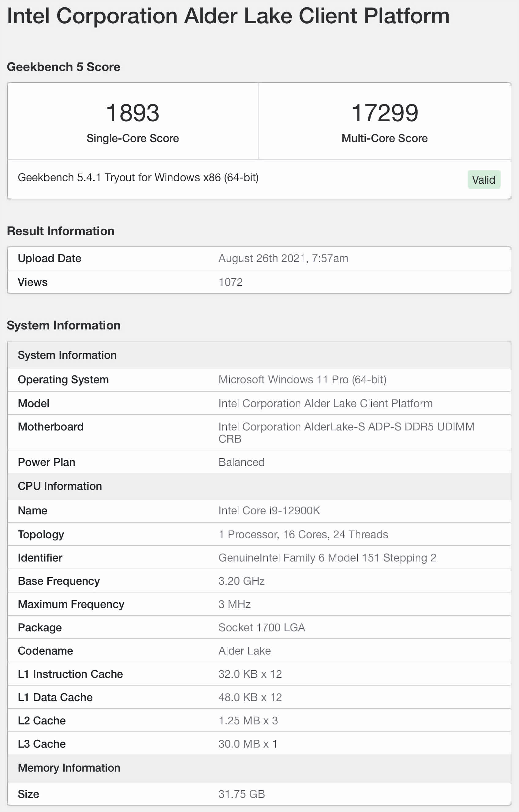
Task: Select the multi-core score 17299
Action: [385, 113]
